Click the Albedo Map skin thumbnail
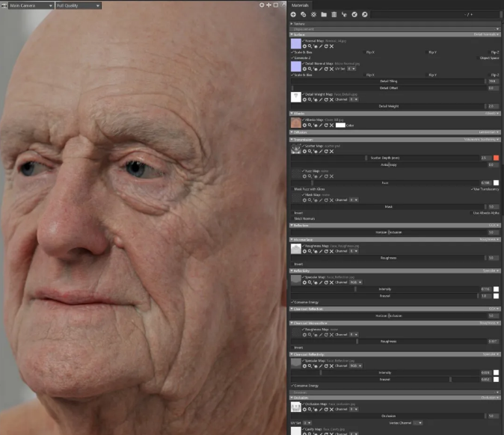The height and width of the screenshot is (435, 504). 295,123
